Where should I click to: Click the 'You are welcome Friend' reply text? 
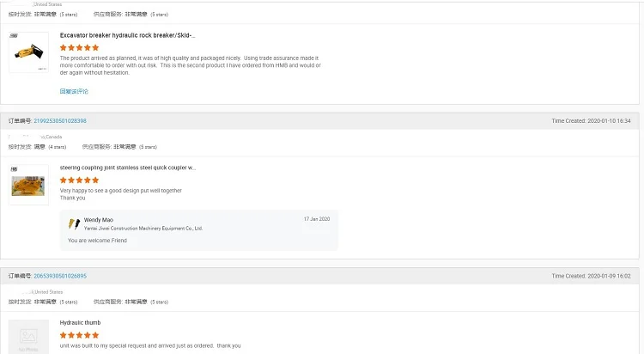point(97,241)
